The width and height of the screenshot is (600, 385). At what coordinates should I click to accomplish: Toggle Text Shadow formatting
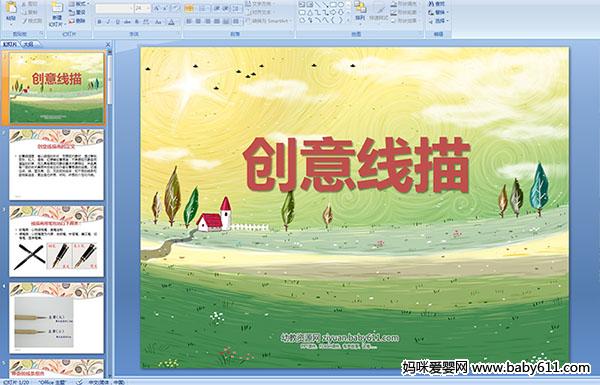point(137,22)
